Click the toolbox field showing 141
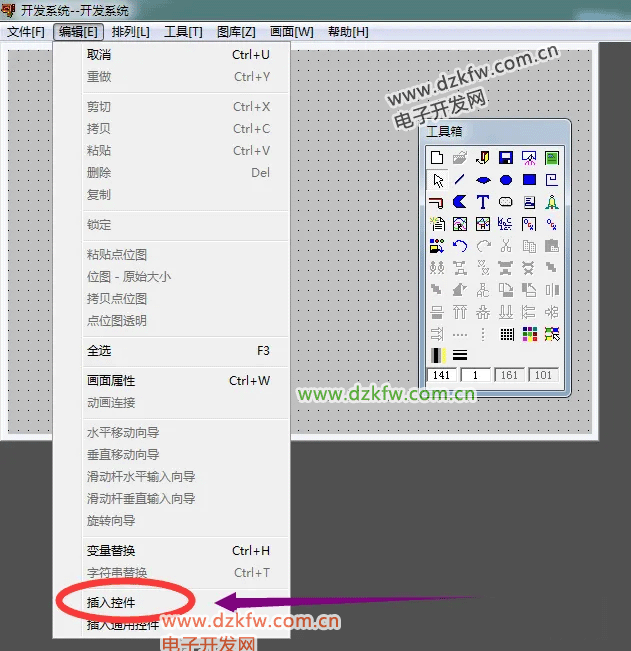The height and width of the screenshot is (651, 631). click(x=441, y=376)
